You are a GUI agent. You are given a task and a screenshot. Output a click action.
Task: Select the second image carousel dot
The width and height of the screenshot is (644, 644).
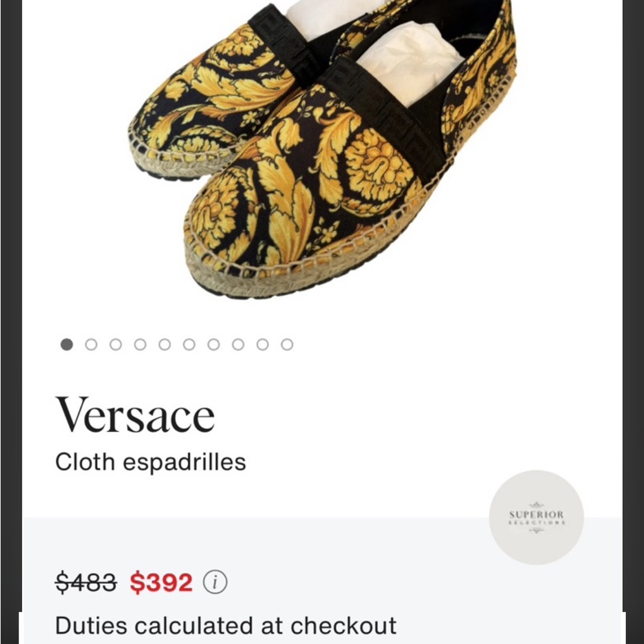[x=90, y=345]
